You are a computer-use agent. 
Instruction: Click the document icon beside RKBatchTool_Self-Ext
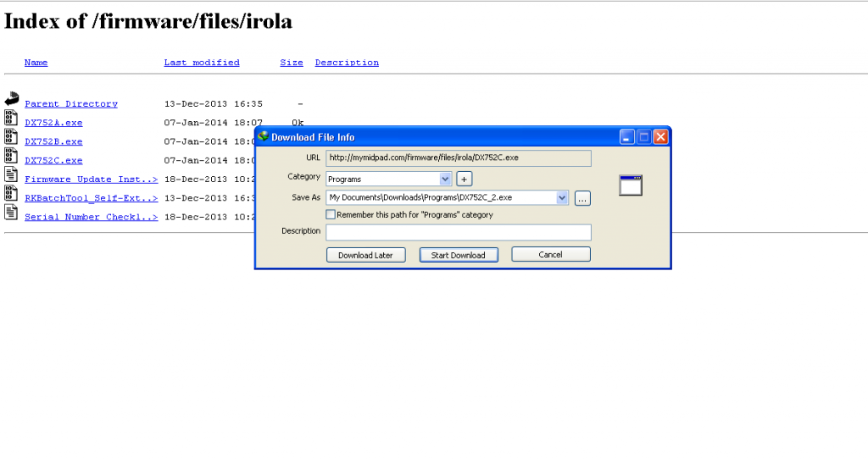(11, 194)
